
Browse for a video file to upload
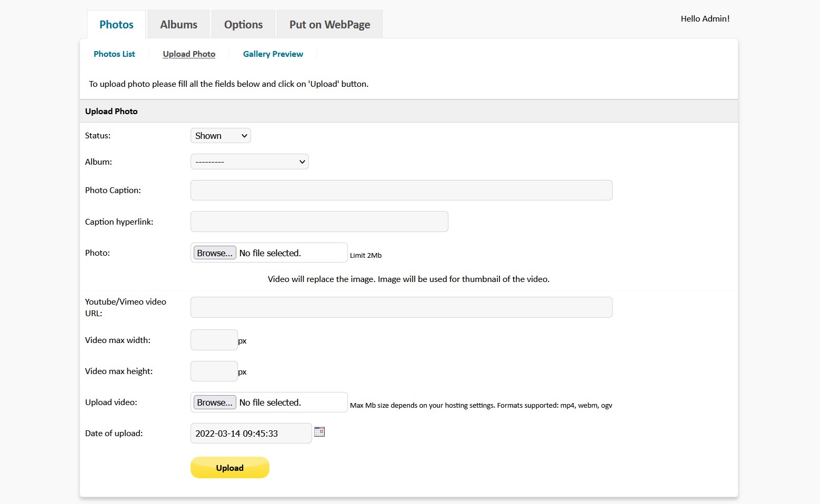[x=214, y=402]
